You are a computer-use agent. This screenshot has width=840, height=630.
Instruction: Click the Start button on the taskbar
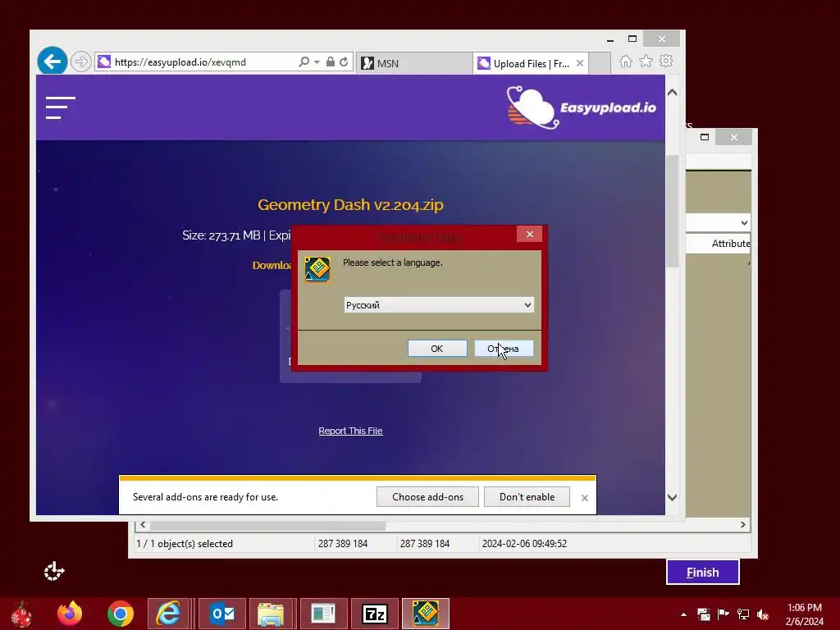click(22, 614)
